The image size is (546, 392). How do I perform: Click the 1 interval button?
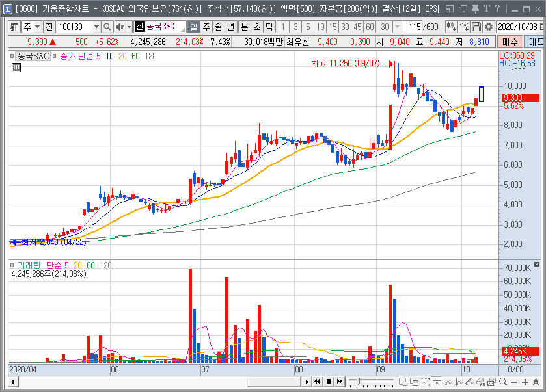point(283,27)
